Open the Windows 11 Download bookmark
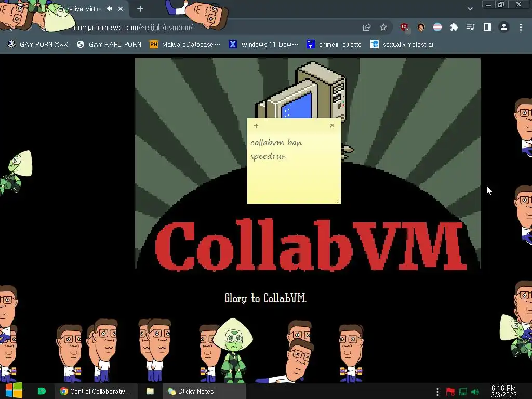Screen dimensions: 532x399 pyautogui.click(x=263, y=45)
